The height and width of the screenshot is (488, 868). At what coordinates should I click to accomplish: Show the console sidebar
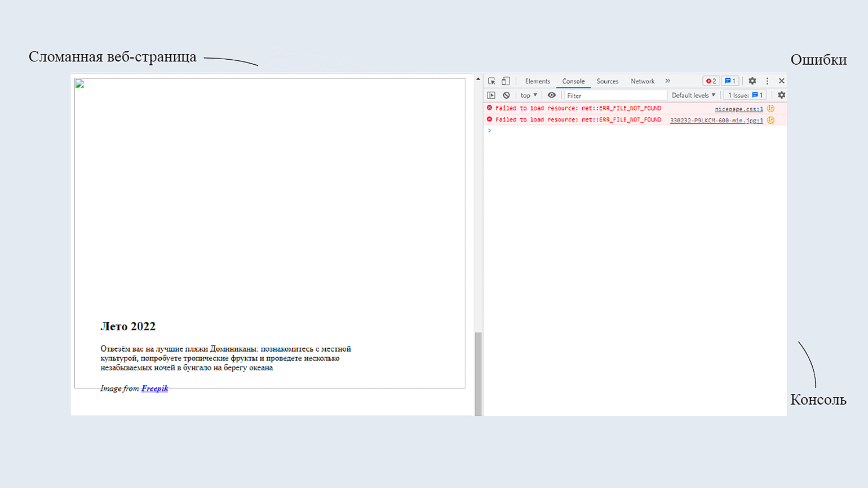point(491,95)
